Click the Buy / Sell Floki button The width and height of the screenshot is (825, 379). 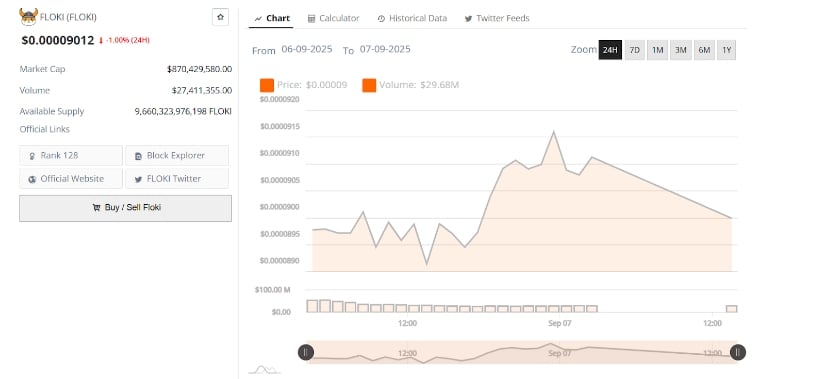pyautogui.click(x=126, y=208)
